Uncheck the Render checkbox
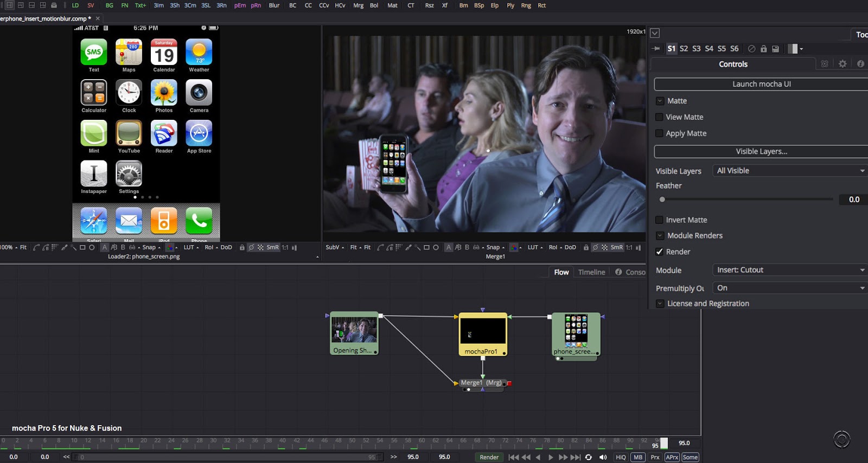868x463 pixels. pos(659,252)
